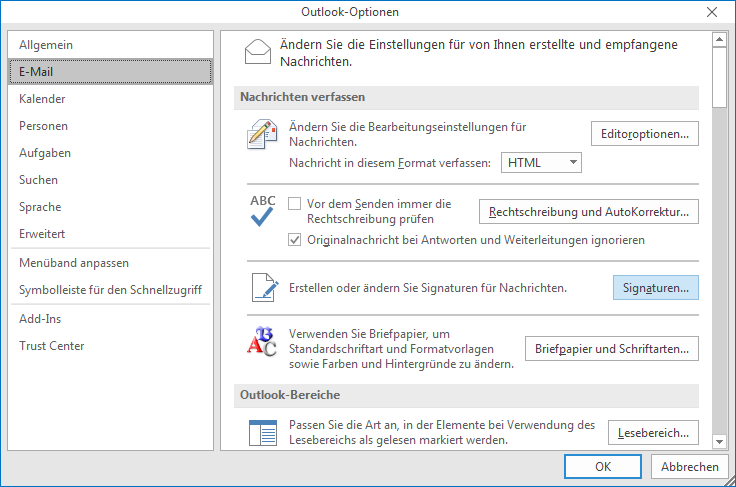
Task: Click the reading pane layout icon
Action: [x=263, y=433]
